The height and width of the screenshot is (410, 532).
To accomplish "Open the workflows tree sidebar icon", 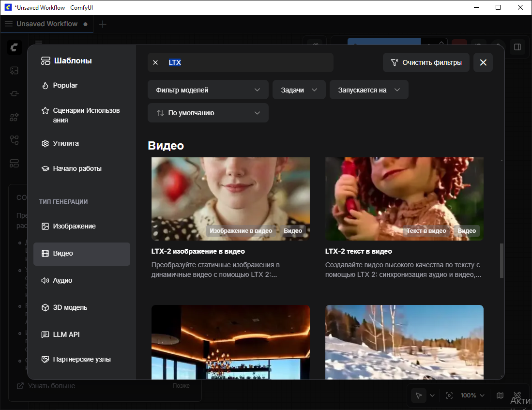I will pyautogui.click(x=14, y=140).
